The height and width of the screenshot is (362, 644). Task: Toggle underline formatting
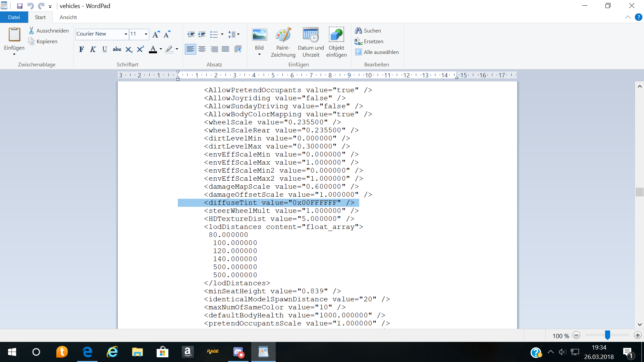click(x=105, y=49)
